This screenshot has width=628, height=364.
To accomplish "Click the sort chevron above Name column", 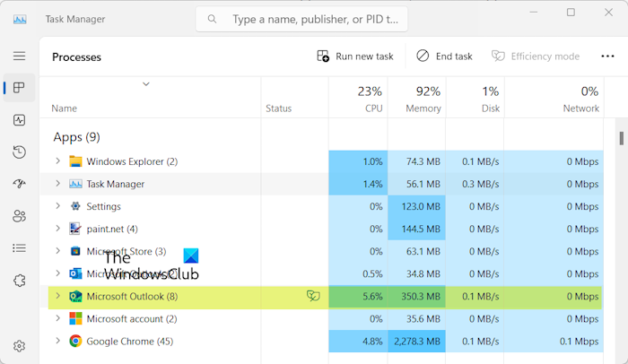I will [146, 84].
